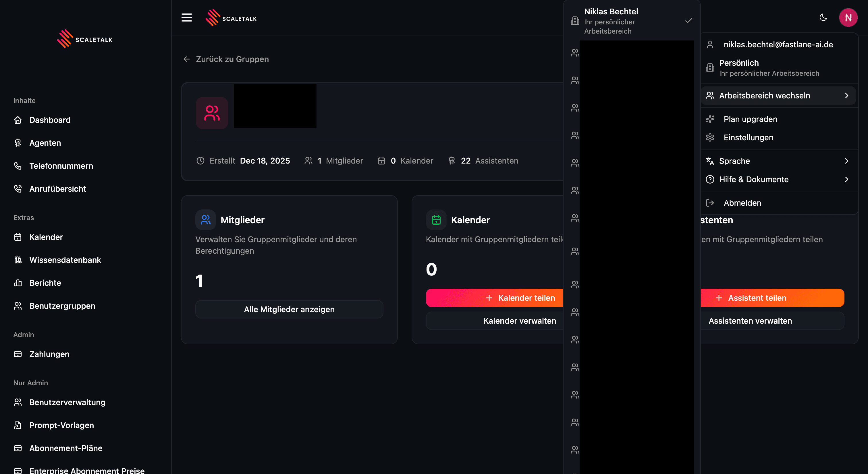The width and height of the screenshot is (868, 474).
Task: Click the hamburger menu icon
Action: (x=186, y=18)
